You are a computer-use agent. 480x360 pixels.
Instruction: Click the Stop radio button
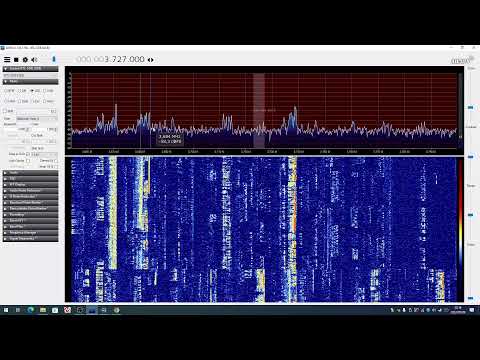coord(16,60)
